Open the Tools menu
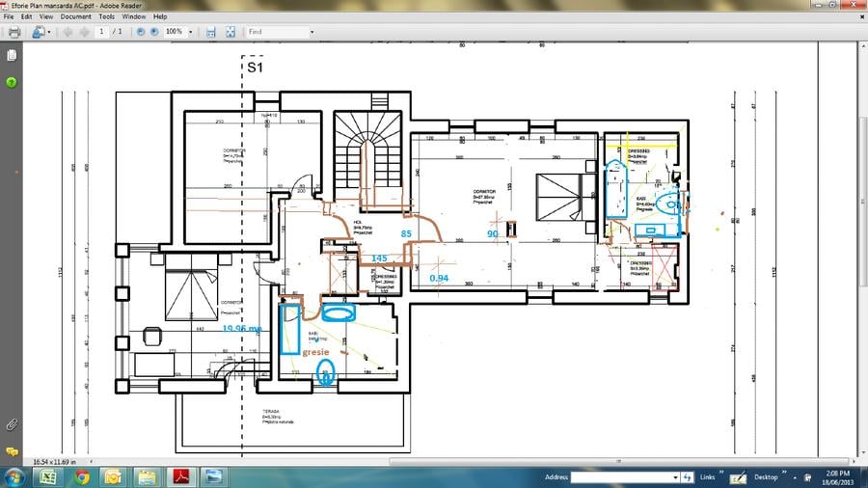The image size is (868, 488). click(x=106, y=16)
